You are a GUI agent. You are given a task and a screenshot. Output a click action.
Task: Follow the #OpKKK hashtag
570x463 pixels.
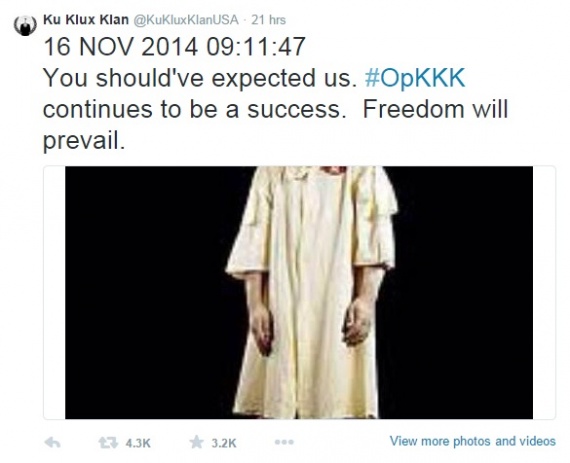[x=415, y=78]
